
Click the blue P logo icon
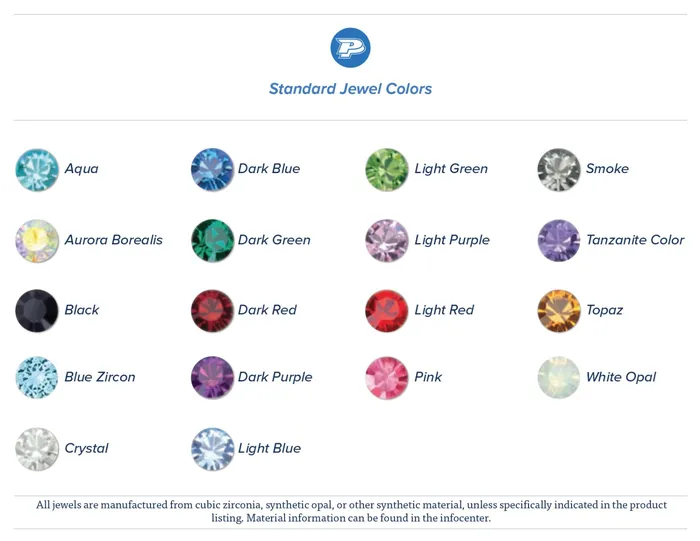(350, 48)
